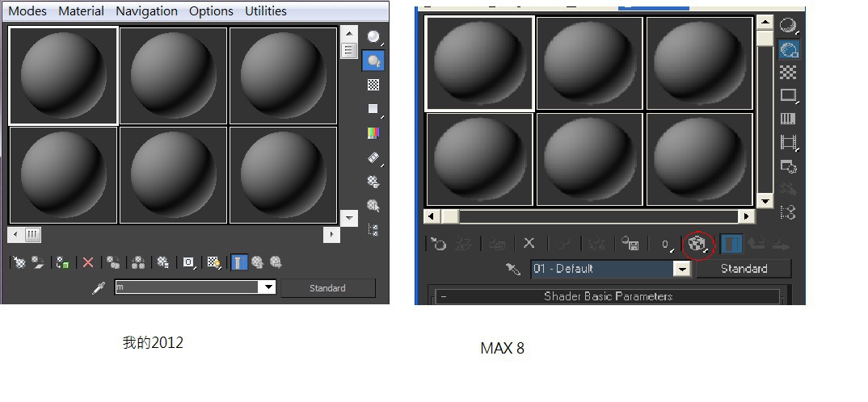The width and height of the screenshot is (868, 402).
Task: Toggle the highlighted Backlight icon in 2012 editor
Action: 373,61
